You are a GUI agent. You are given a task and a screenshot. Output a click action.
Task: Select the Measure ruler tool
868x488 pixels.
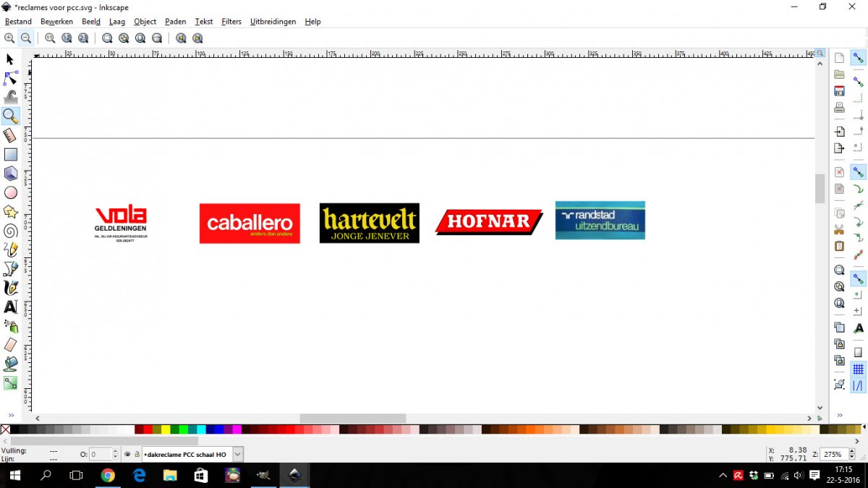coord(10,135)
